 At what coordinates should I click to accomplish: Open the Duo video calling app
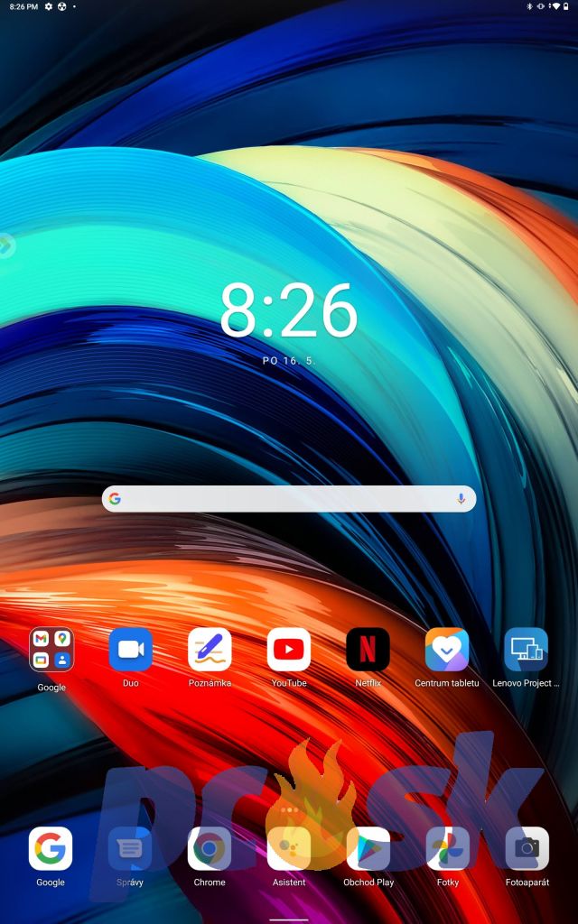130,650
